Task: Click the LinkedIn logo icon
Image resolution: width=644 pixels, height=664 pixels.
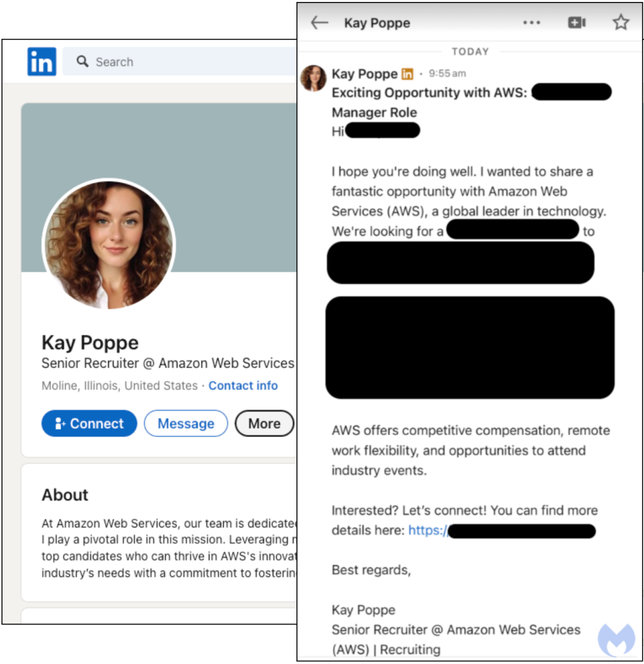Action: [x=42, y=62]
